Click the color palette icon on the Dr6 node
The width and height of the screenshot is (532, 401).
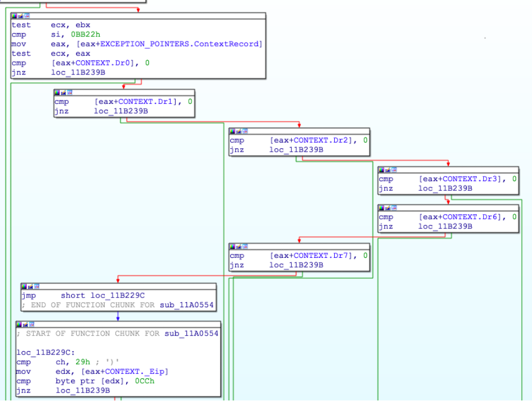(382, 208)
